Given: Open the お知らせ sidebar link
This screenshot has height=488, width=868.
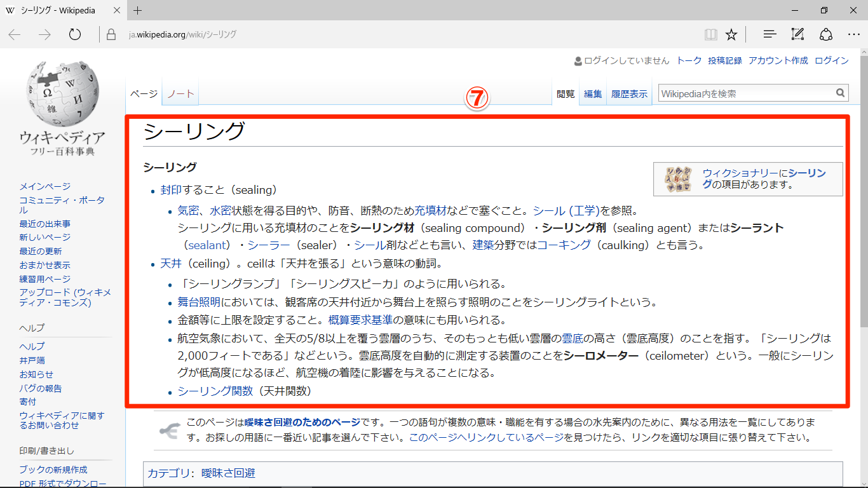Looking at the screenshot, I should click(37, 374).
